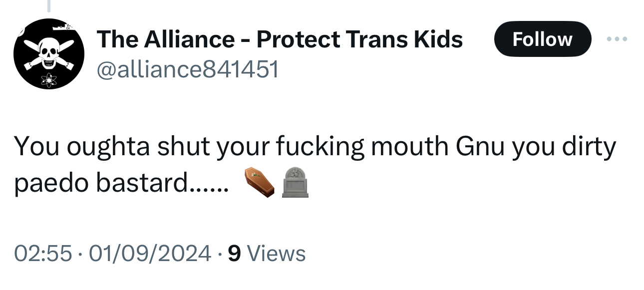Screen dimensions: 644x290
Task: Click the thread connector line above the avatar
Action: [x=48, y=5]
